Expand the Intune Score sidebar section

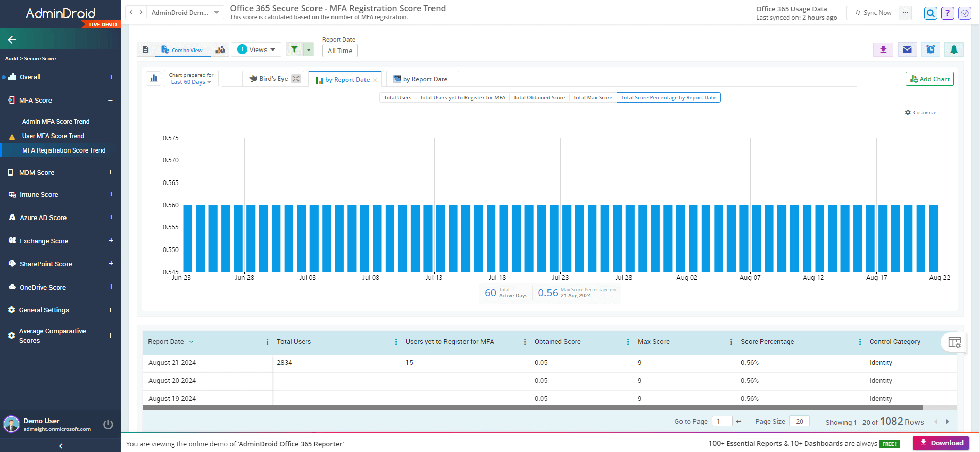tap(111, 194)
